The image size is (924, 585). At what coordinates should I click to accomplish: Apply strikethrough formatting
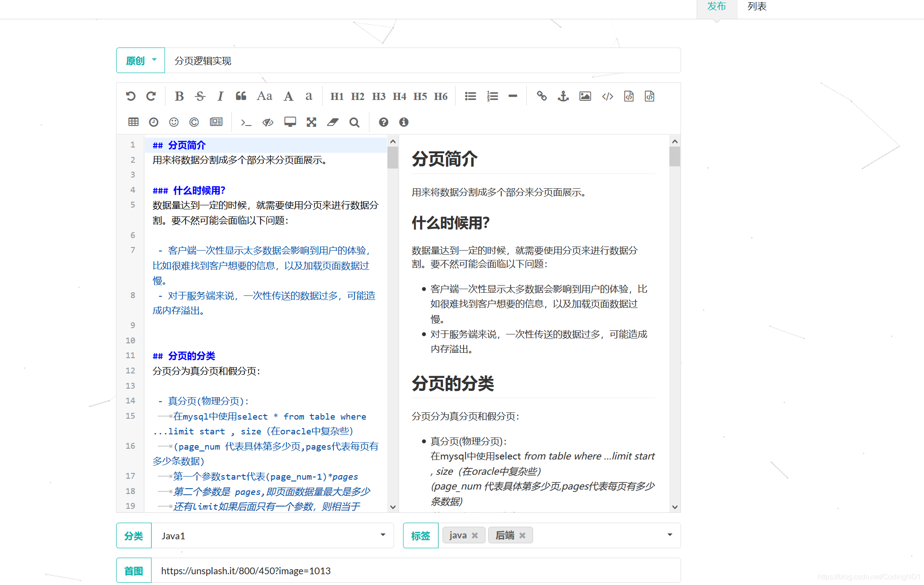pos(200,96)
